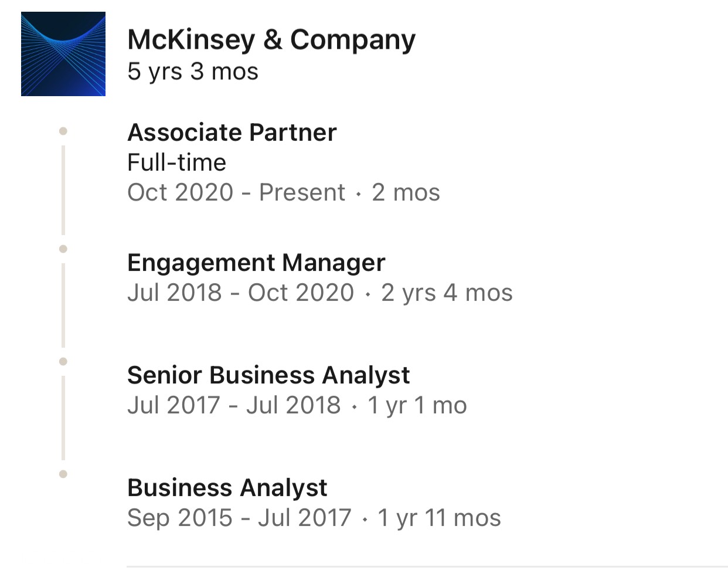This screenshot has height=574, width=728.
Task: Open the Associate Partner position title
Action: [x=232, y=133]
